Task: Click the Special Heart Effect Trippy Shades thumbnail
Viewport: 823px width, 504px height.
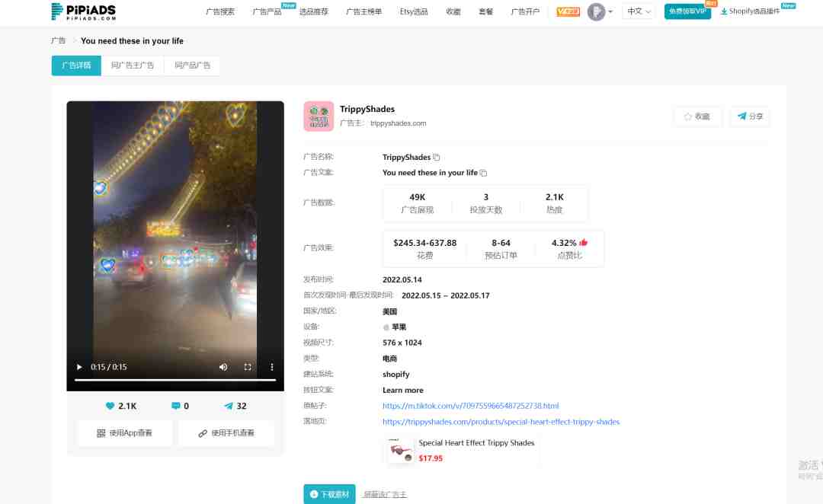Action: (x=401, y=451)
